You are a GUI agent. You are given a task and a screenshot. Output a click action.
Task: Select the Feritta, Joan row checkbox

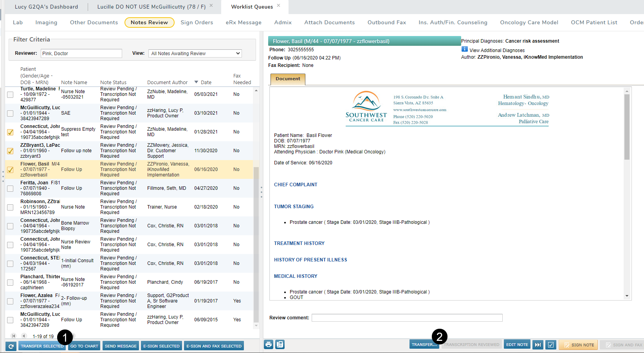11,188
